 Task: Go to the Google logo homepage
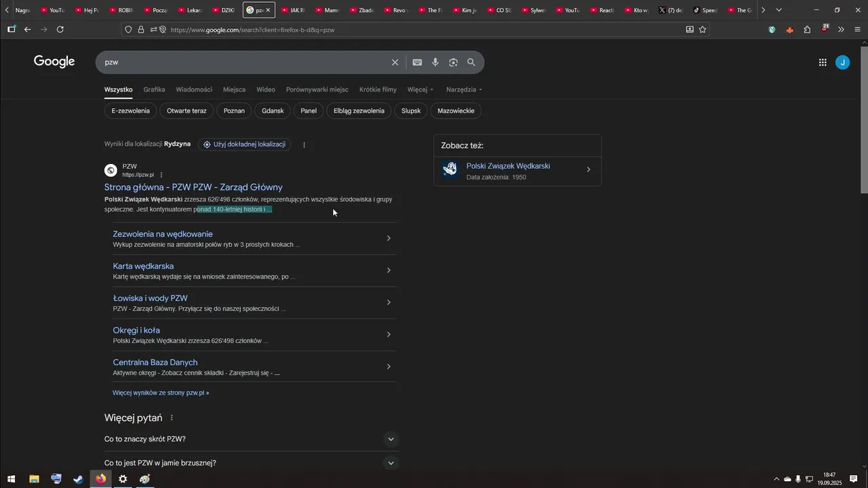[x=54, y=62]
